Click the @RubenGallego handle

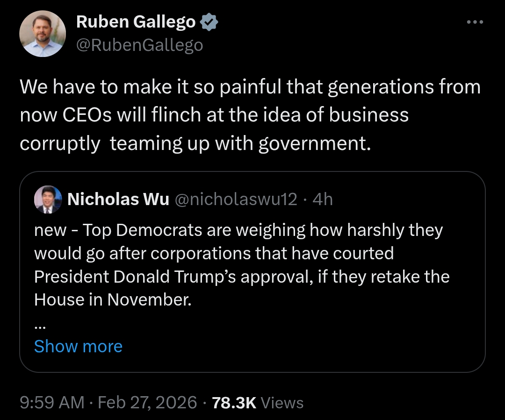tap(139, 45)
